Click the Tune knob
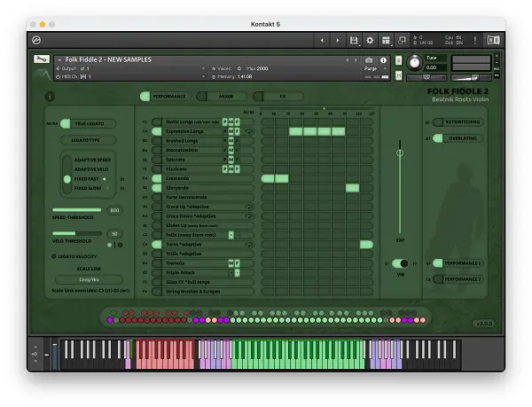The height and width of the screenshot is (407, 532). (x=414, y=63)
